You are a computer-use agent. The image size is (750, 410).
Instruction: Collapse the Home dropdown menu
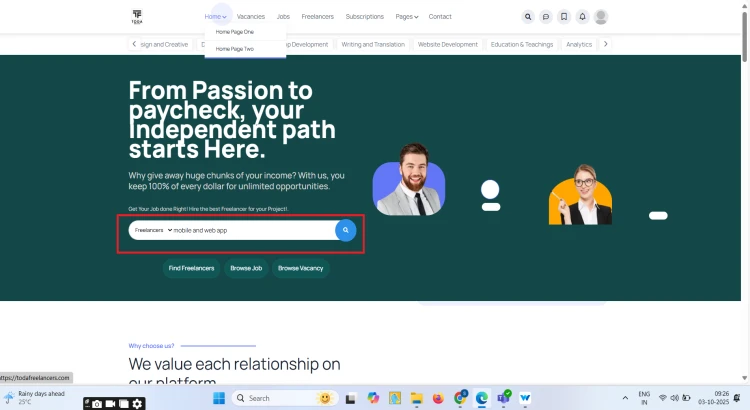click(215, 17)
